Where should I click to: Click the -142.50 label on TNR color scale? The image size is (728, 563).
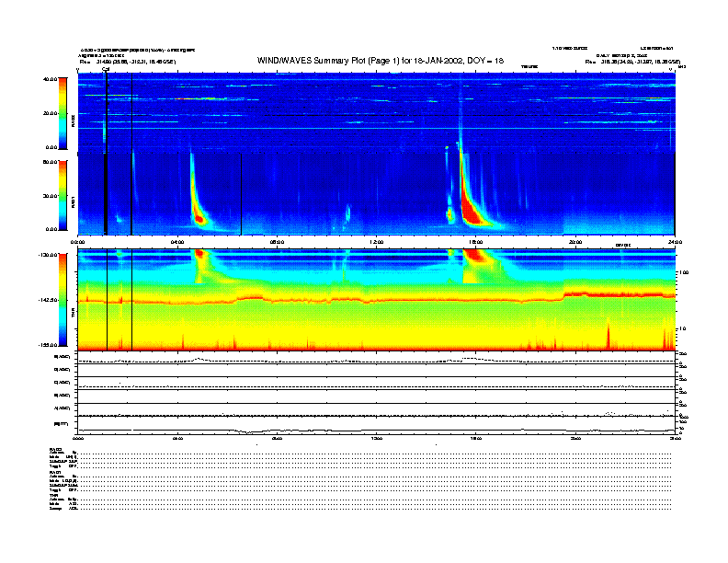pyautogui.click(x=48, y=300)
